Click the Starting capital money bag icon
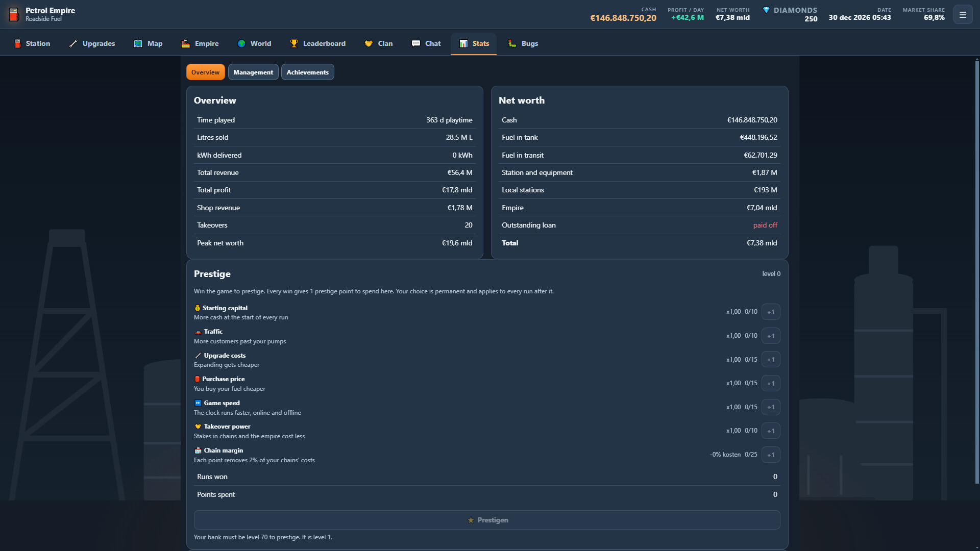980x551 pixels. click(x=198, y=308)
